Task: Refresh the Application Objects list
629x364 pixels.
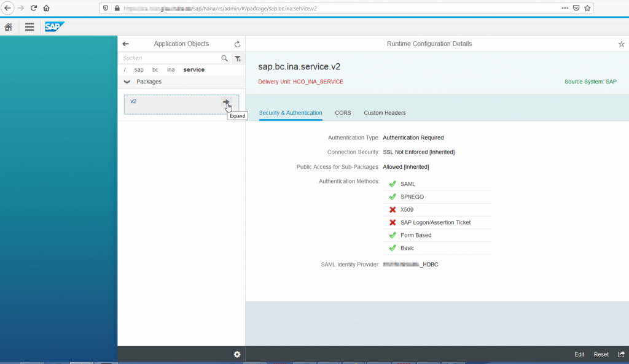Action: 238,44
